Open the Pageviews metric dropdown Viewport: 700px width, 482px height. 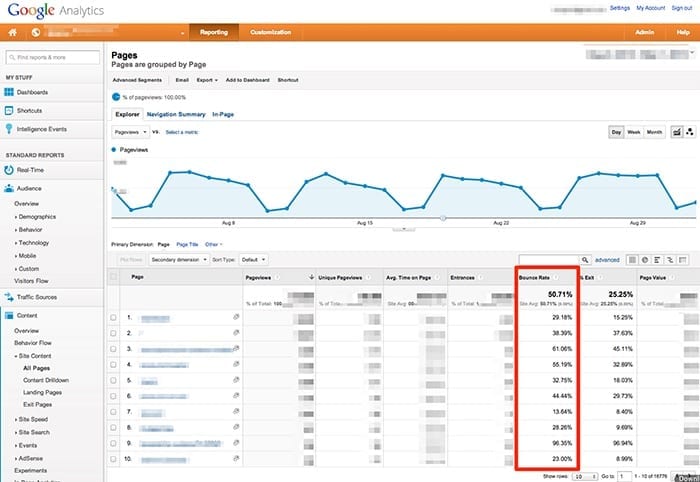[130, 132]
